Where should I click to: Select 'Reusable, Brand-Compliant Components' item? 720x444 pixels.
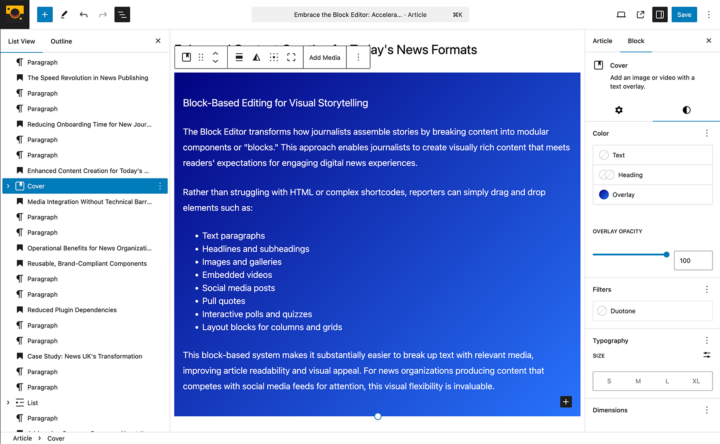coord(87,264)
